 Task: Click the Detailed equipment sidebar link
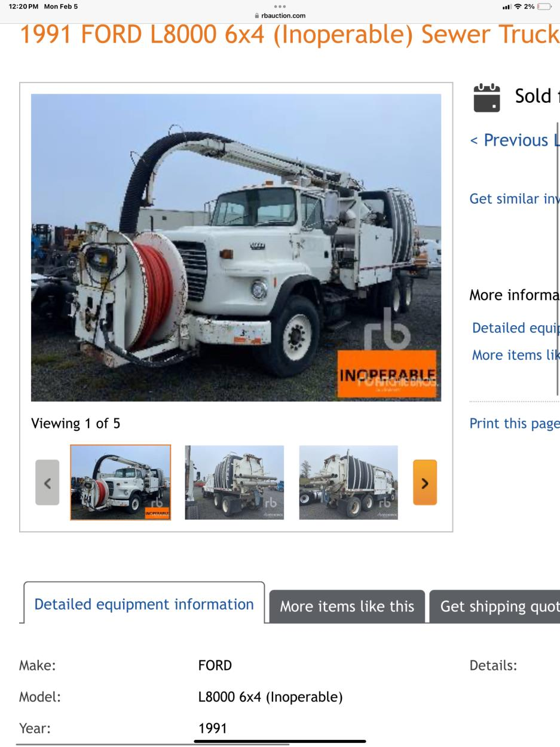click(x=516, y=327)
